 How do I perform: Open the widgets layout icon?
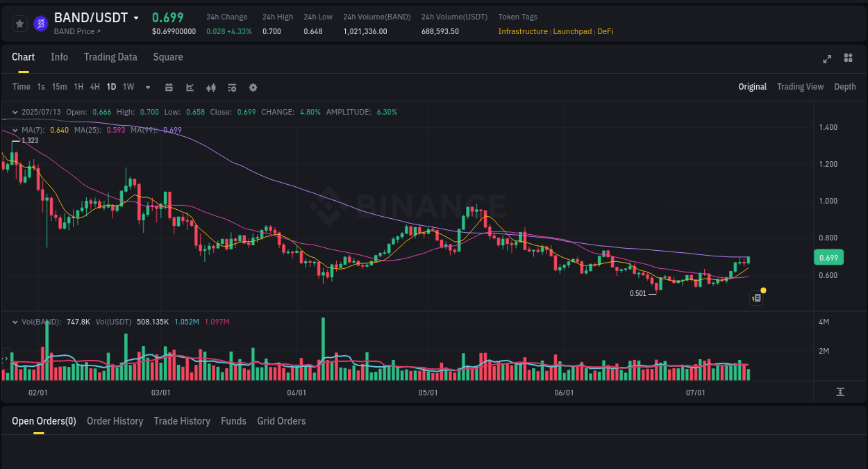tap(848, 59)
